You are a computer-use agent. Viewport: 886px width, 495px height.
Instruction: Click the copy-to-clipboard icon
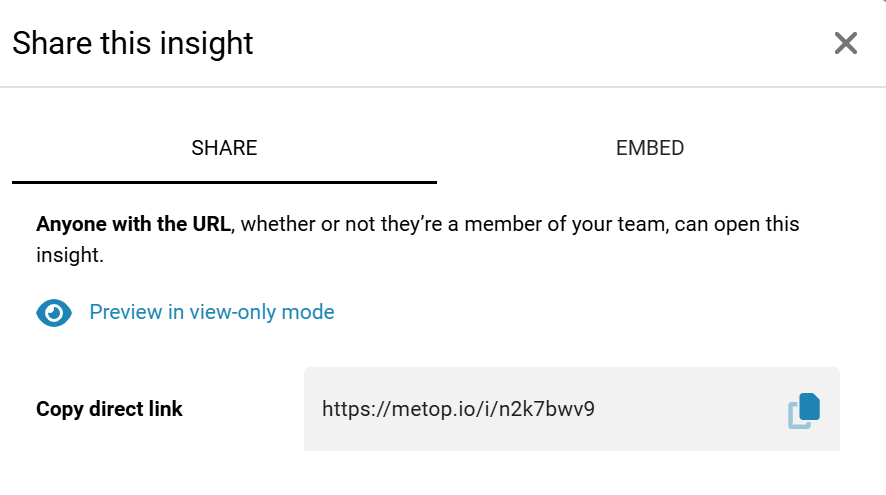803,410
